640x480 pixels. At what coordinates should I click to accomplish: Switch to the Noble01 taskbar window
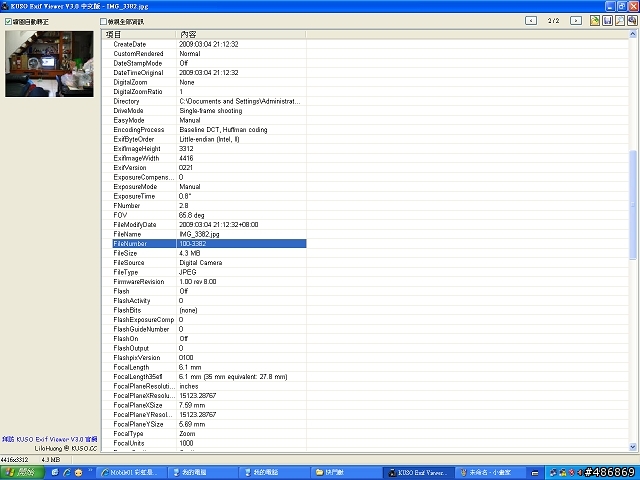point(132,472)
